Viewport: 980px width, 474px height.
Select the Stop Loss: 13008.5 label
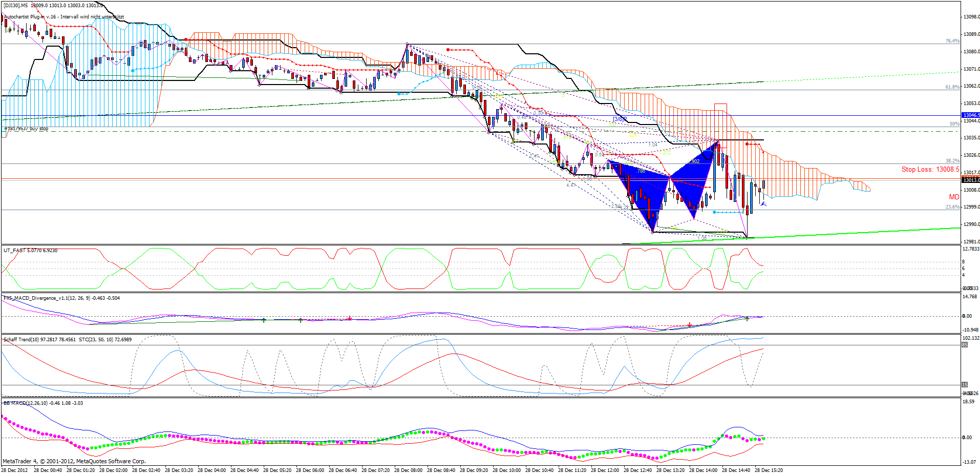(x=930, y=169)
